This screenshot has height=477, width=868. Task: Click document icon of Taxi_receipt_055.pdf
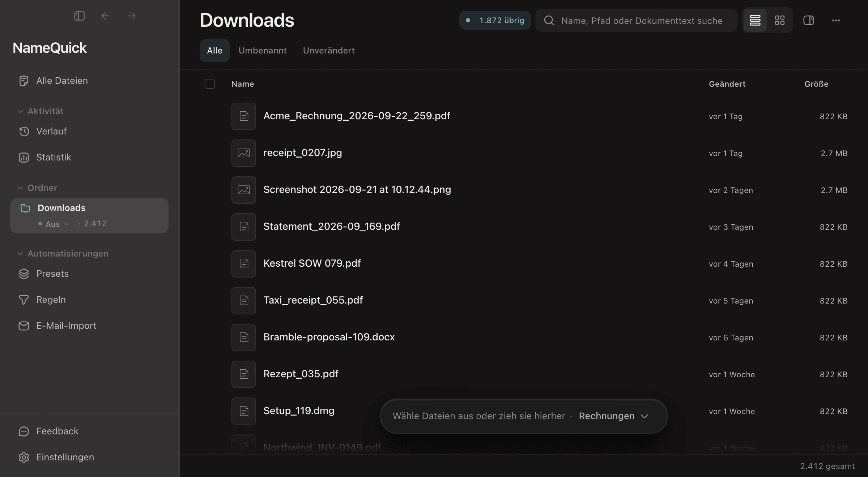[244, 300]
